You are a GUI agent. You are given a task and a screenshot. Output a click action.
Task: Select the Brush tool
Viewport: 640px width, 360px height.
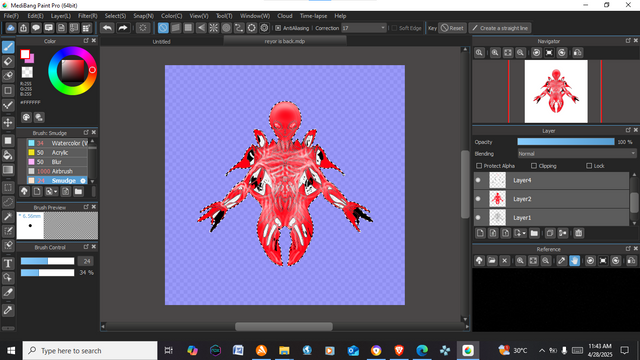click(8, 47)
